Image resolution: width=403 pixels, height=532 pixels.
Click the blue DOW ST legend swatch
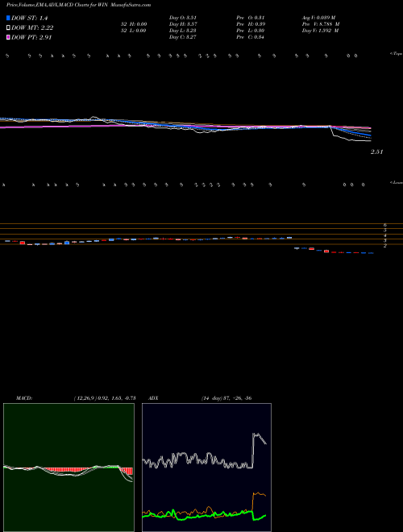[x=9, y=18]
